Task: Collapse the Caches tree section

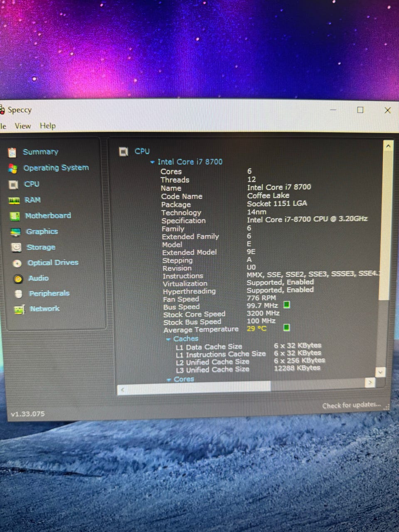Action: [168, 339]
